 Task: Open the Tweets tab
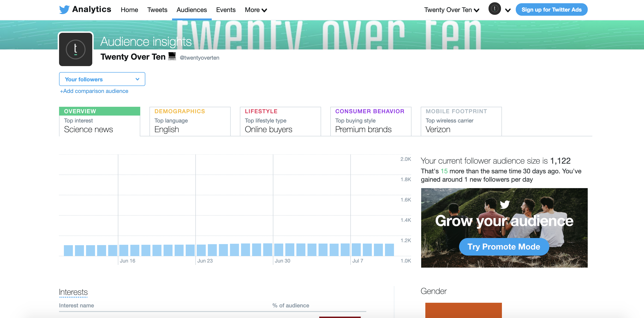(x=157, y=10)
